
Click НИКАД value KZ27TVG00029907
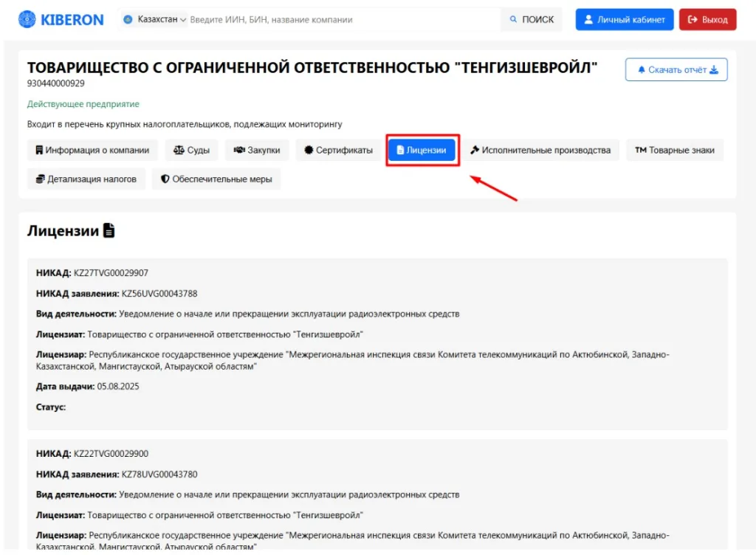[111, 272]
